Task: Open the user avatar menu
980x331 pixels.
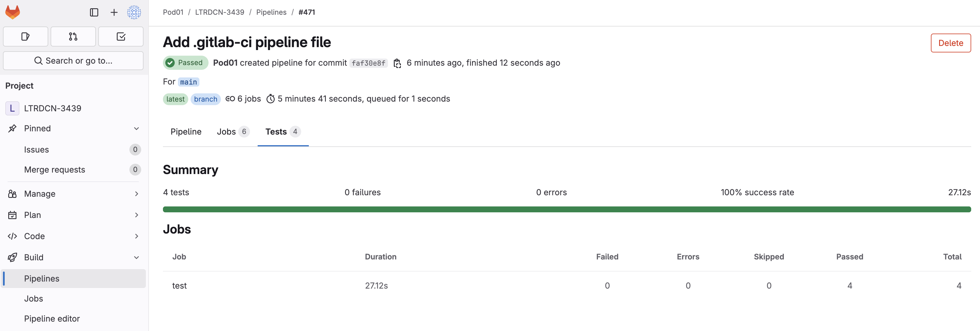Action: tap(134, 12)
